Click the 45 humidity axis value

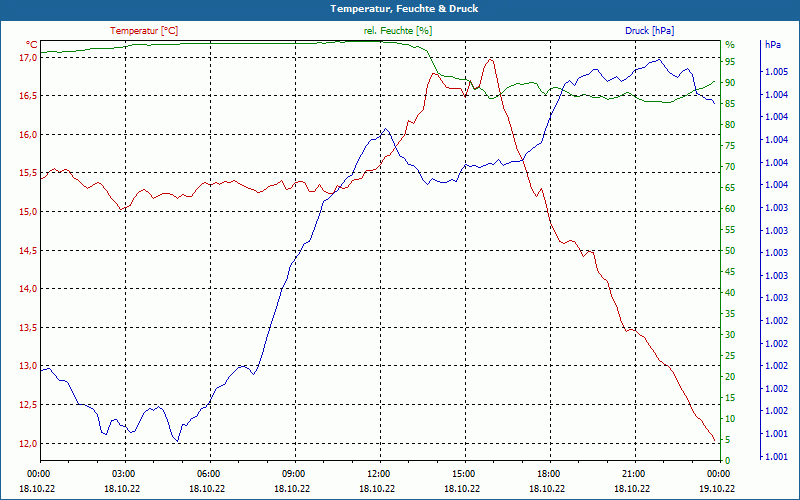coord(730,272)
